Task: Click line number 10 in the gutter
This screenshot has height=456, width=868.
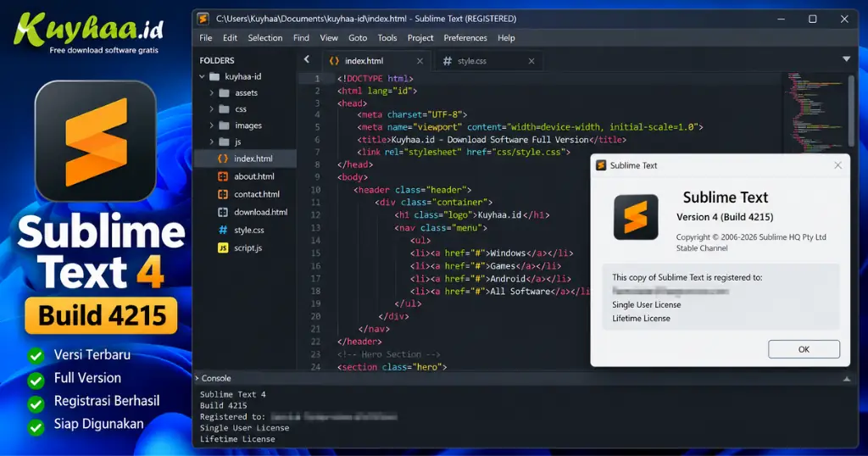Action: point(315,190)
